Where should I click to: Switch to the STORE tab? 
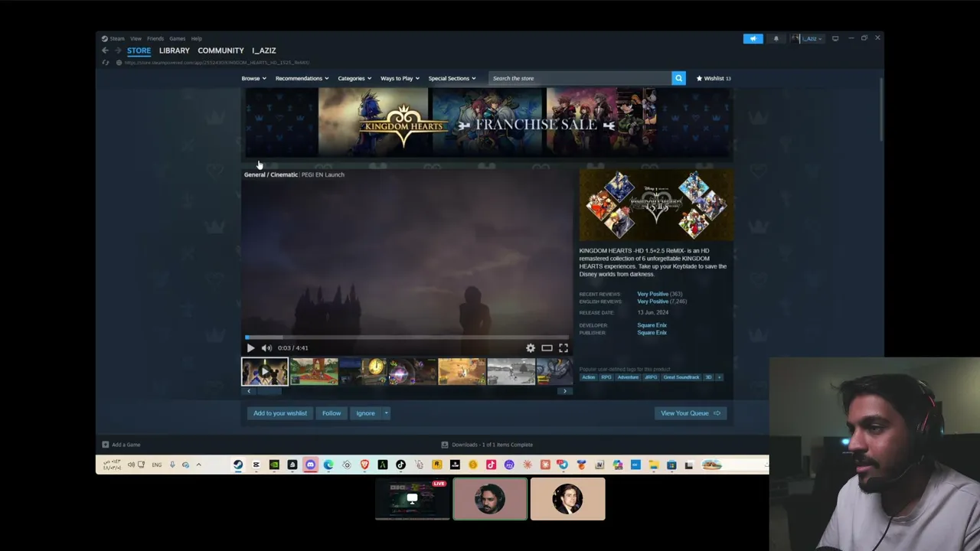click(139, 51)
